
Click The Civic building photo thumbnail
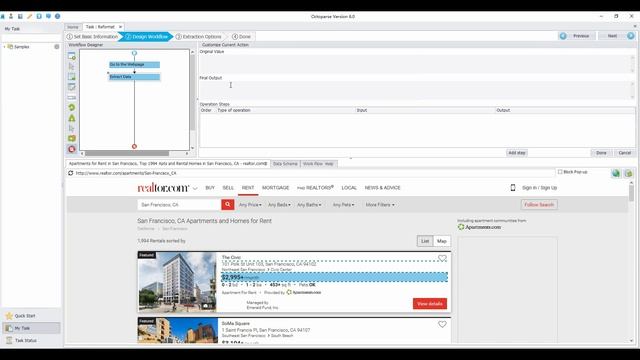[x=177, y=282]
